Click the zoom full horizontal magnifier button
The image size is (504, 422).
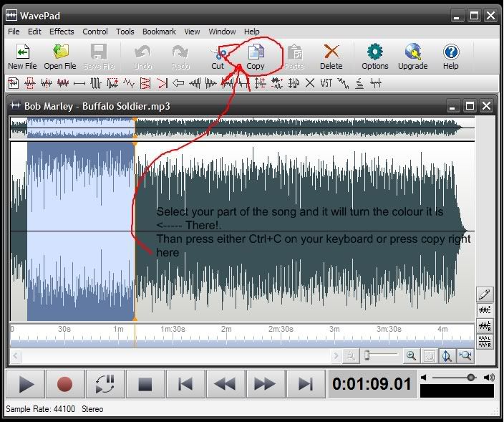click(x=465, y=356)
